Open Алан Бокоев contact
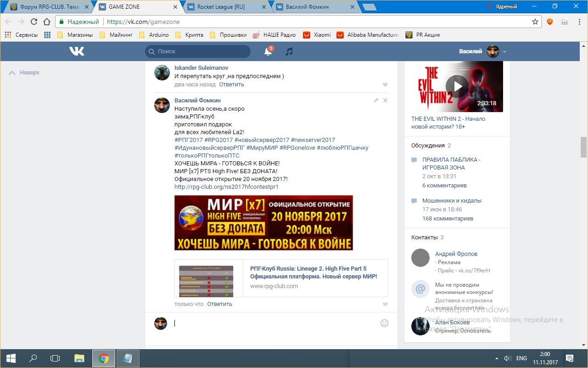 (453, 323)
